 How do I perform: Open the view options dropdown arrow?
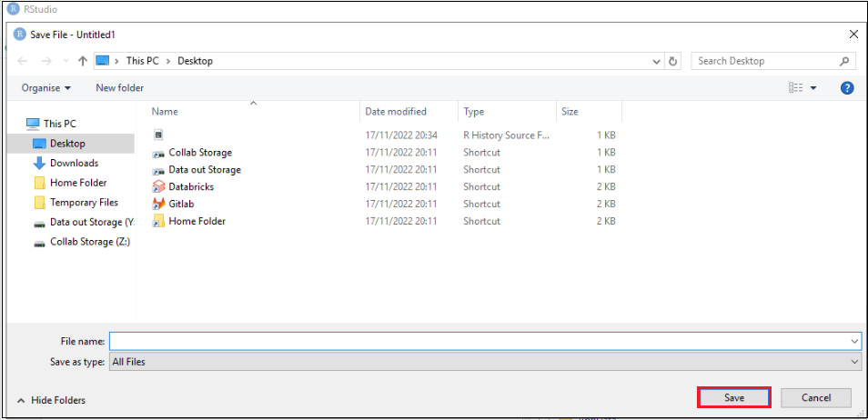[813, 88]
